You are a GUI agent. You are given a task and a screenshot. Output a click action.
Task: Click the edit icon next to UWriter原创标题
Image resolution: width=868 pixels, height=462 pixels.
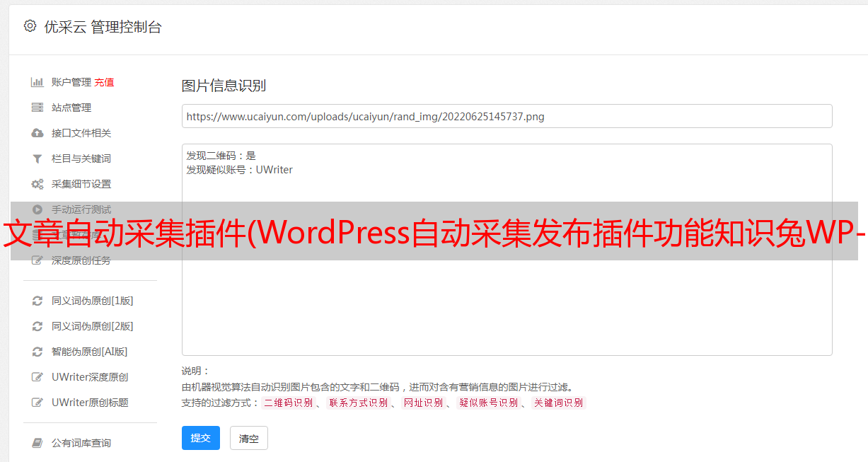click(37, 403)
